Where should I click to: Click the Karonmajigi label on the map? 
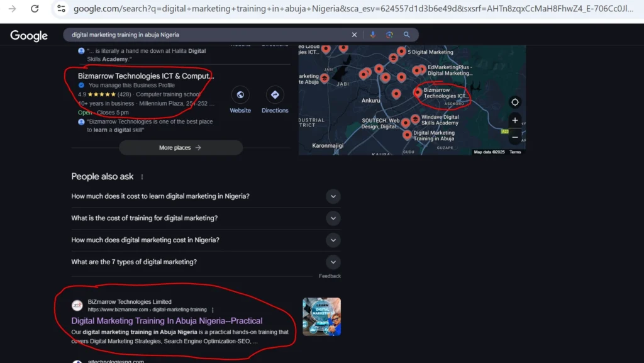click(x=327, y=145)
